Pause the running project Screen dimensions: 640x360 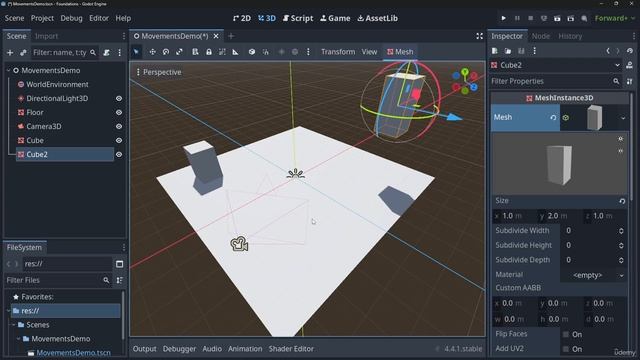click(517, 18)
